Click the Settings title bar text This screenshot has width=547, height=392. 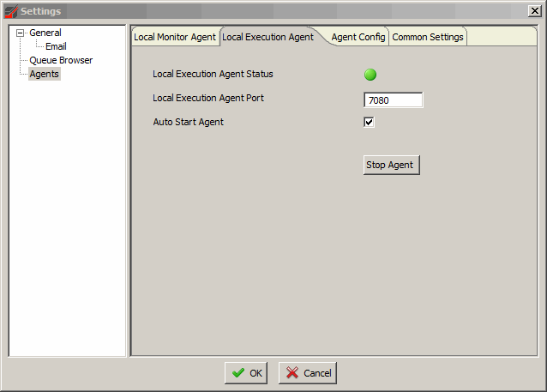[41, 10]
